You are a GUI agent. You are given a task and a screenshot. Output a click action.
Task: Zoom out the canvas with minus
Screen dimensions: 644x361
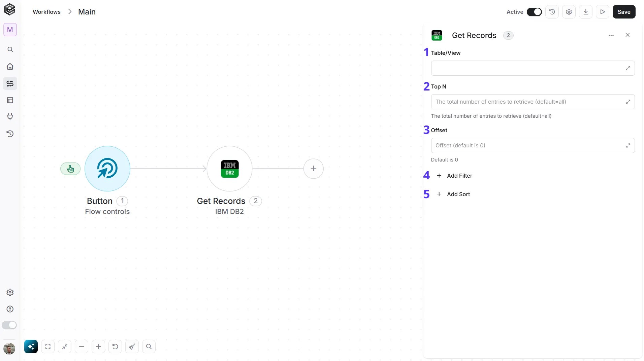point(82,347)
